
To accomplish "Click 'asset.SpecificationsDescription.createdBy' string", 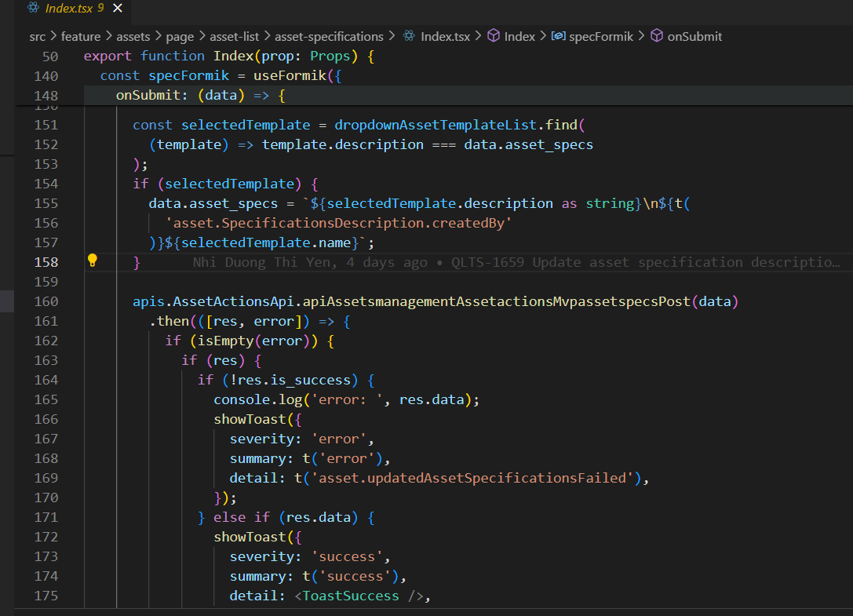I will (x=338, y=223).
